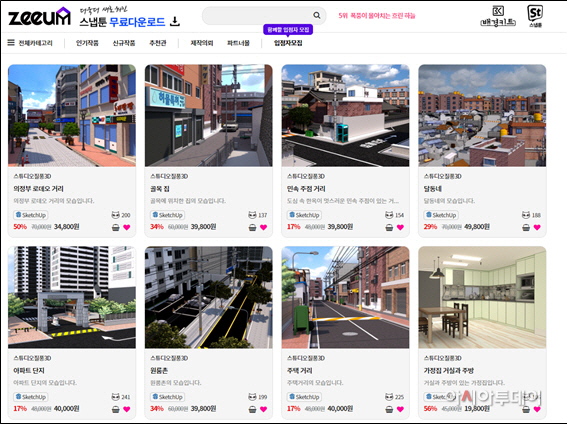Click the cat icon on 민속 주점 거리 card
The image size is (567, 427).
coord(389,215)
